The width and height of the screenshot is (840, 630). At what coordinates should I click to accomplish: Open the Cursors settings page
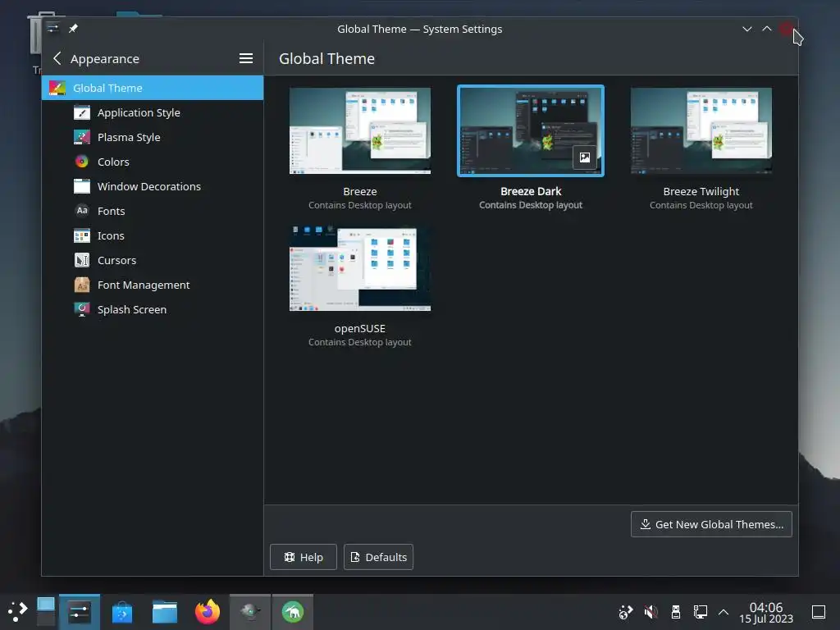tap(152, 260)
